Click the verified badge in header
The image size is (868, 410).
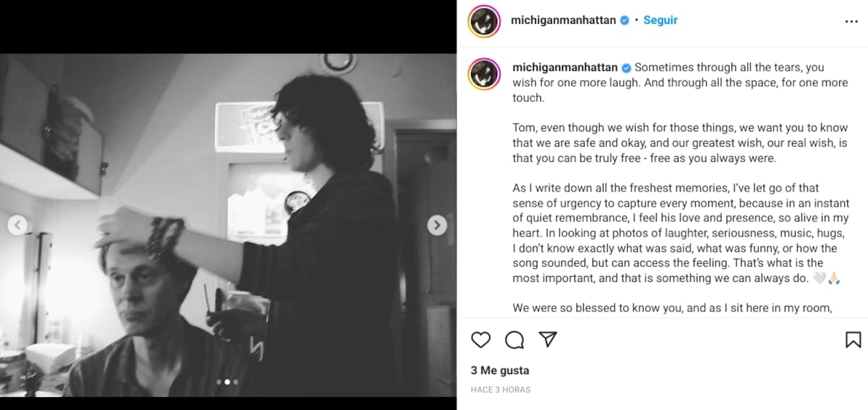624,20
